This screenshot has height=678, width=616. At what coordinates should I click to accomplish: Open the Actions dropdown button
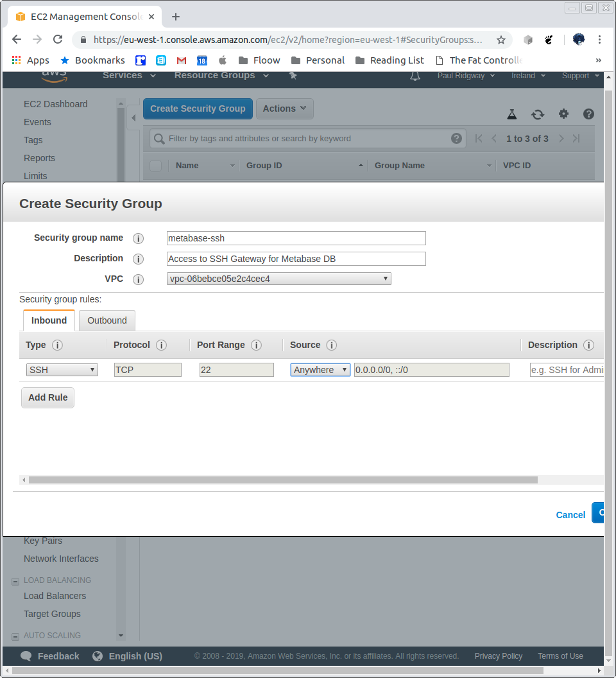284,109
